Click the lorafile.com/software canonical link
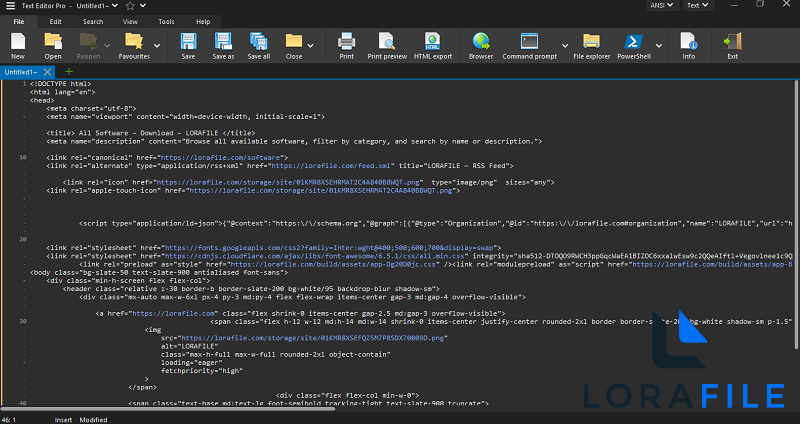800x424 pixels. (220, 158)
